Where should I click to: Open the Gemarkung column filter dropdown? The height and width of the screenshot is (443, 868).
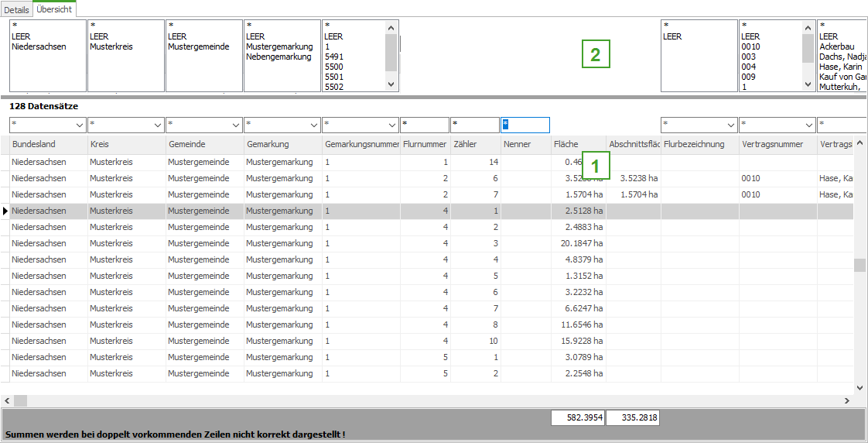(x=313, y=125)
